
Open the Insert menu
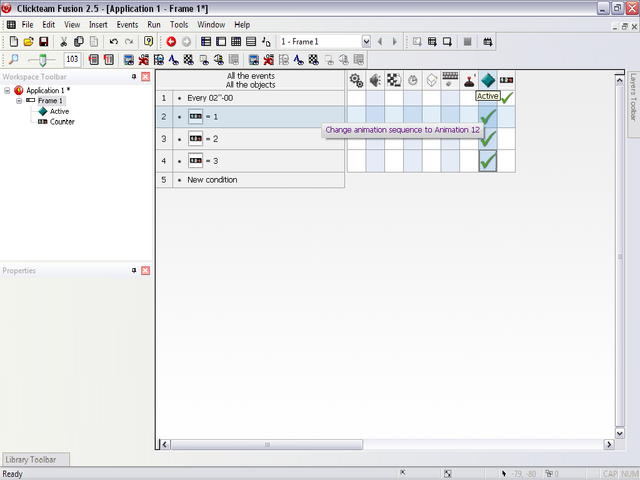click(x=98, y=24)
